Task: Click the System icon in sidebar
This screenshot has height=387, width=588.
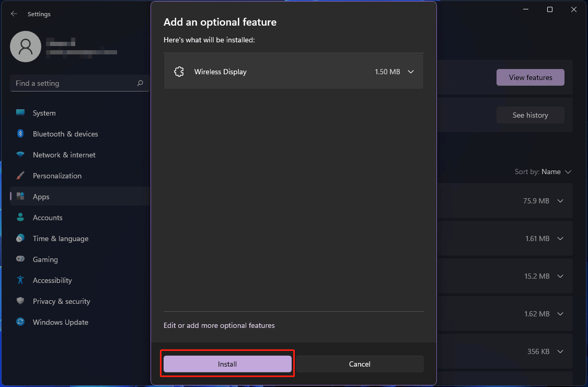Action: (20, 113)
